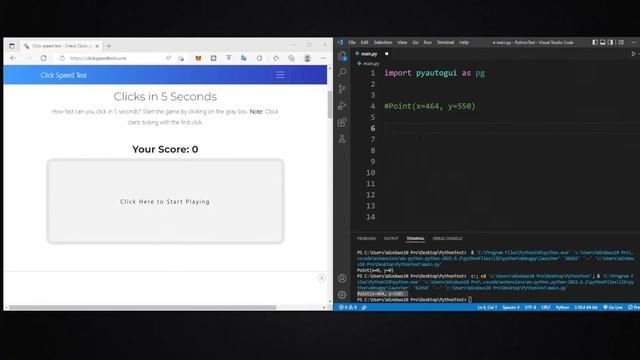Click the browser horizontal scrollbar thumb
Viewport: 640px width, 360px height.
[x=143, y=307]
